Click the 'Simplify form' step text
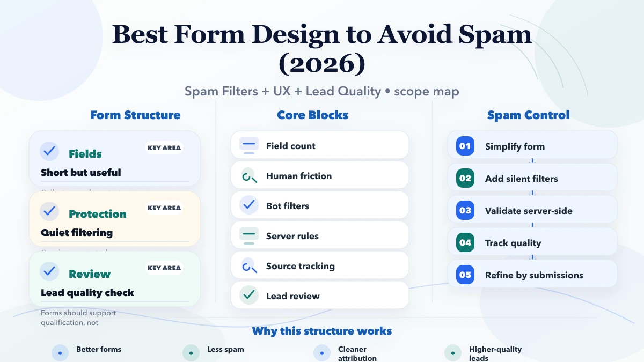 coord(515,146)
